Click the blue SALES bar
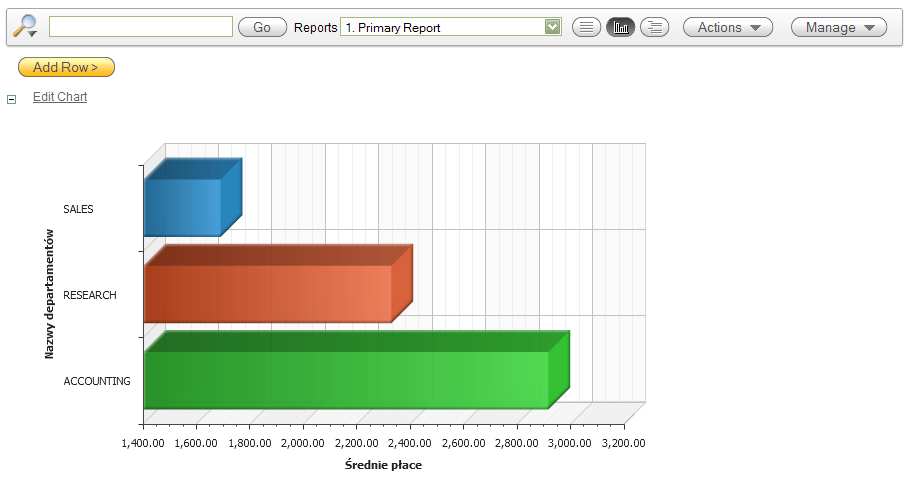This screenshot has width=910, height=478. pos(193,197)
